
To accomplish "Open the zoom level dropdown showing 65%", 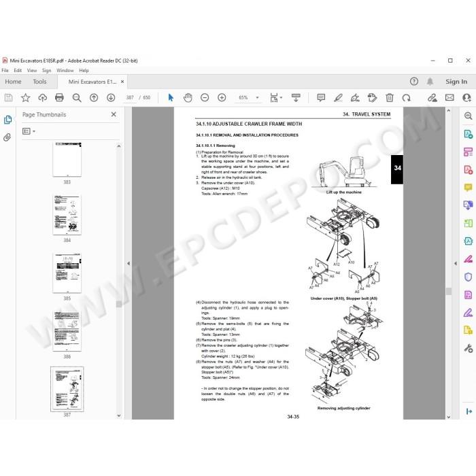I will (x=248, y=97).
